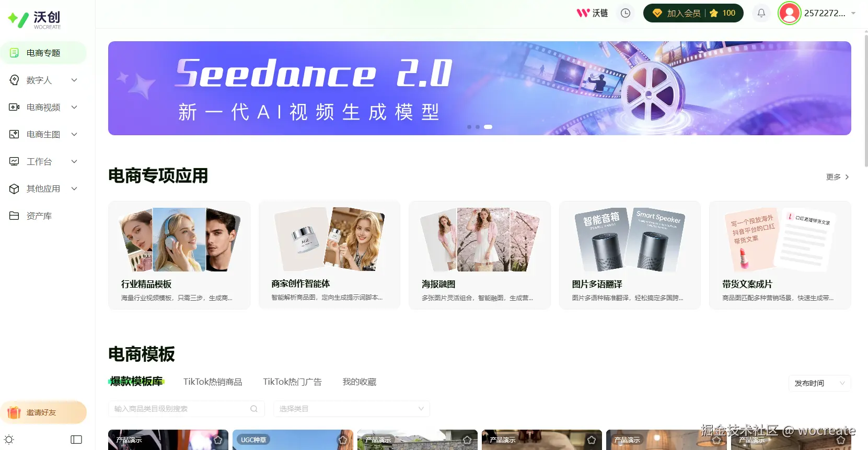Open 图片多语翻译 card
The image size is (868, 450).
(x=630, y=255)
